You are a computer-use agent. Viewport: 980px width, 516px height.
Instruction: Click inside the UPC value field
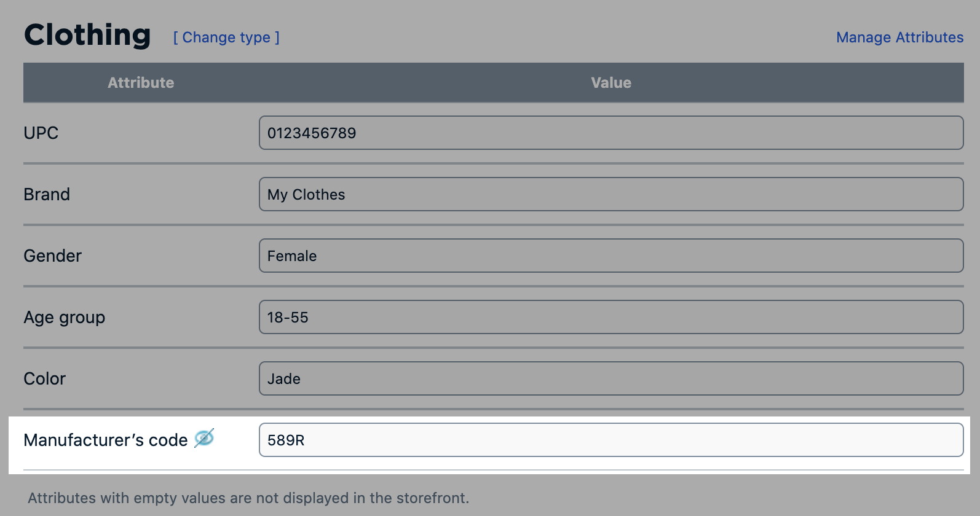click(611, 133)
